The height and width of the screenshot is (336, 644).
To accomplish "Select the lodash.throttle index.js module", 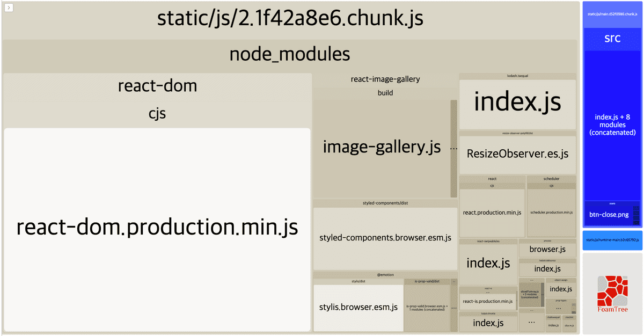I will (488, 323).
